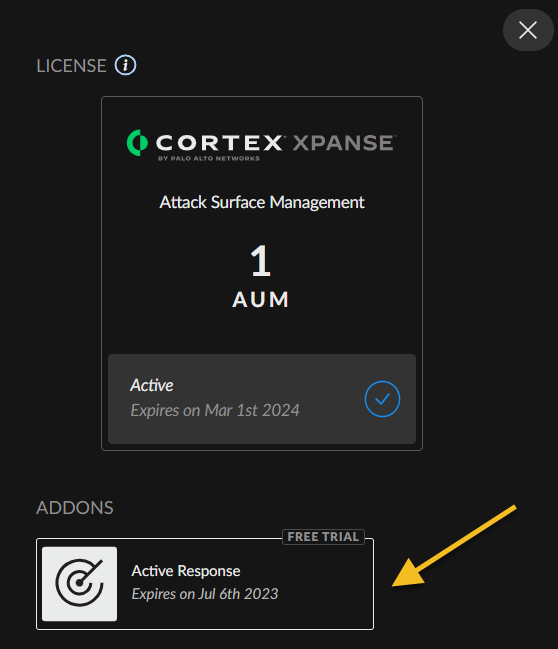Click 'Expires on Mar 1st 2024' text
Viewport: 558px width, 649px height.
tap(215, 411)
